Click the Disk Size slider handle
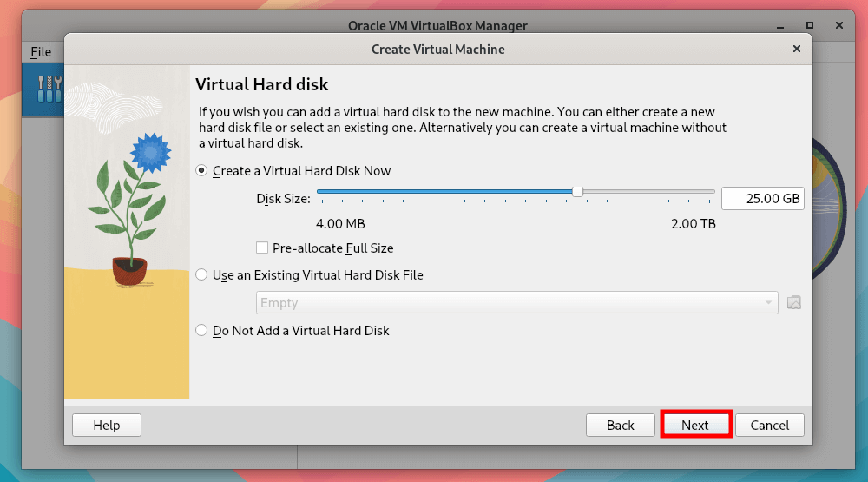This screenshot has height=482, width=868. click(577, 192)
